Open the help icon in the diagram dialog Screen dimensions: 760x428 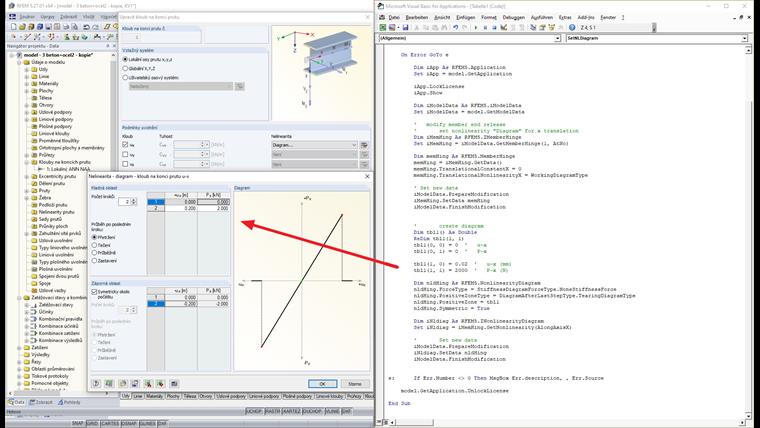click(x=96, y=383)
